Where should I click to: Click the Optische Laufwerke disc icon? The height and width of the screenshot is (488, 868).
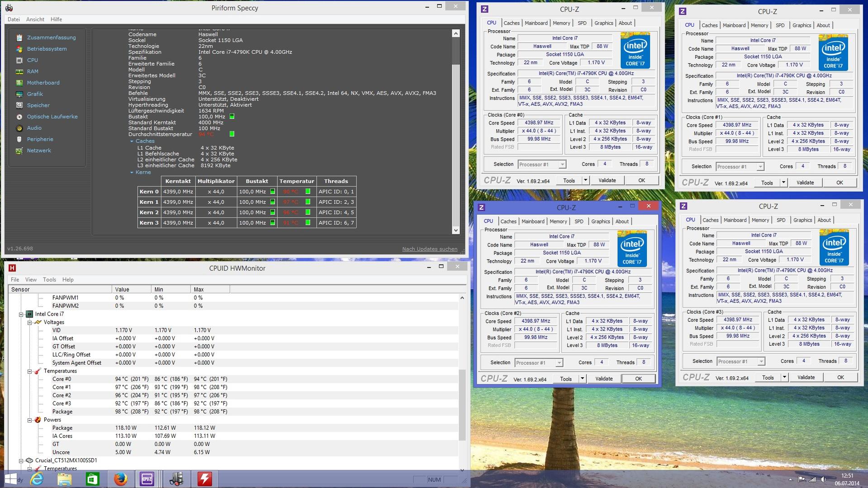19,117
